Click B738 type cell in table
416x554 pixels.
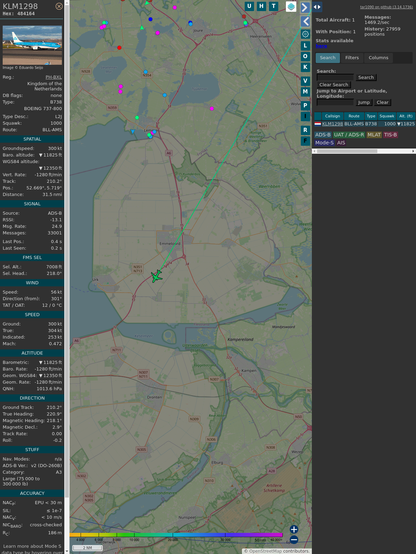pyautogui.click(x=371, y=124)
